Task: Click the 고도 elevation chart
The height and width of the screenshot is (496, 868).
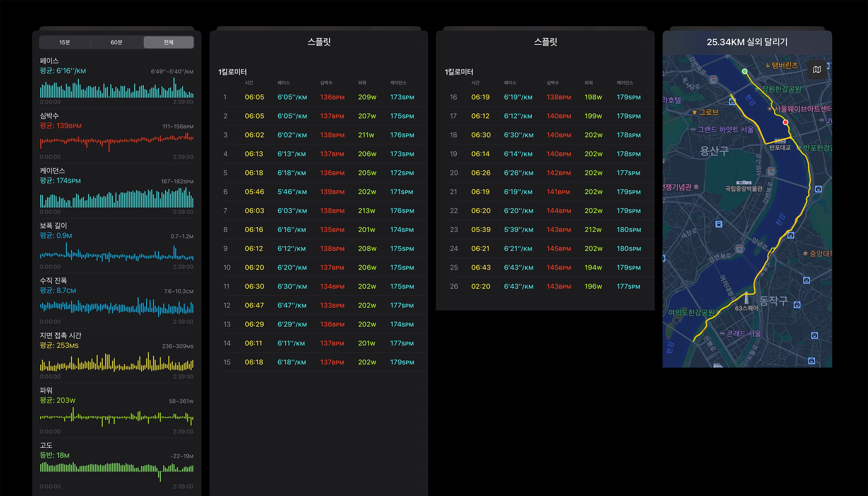Action: tap(116, 471)
